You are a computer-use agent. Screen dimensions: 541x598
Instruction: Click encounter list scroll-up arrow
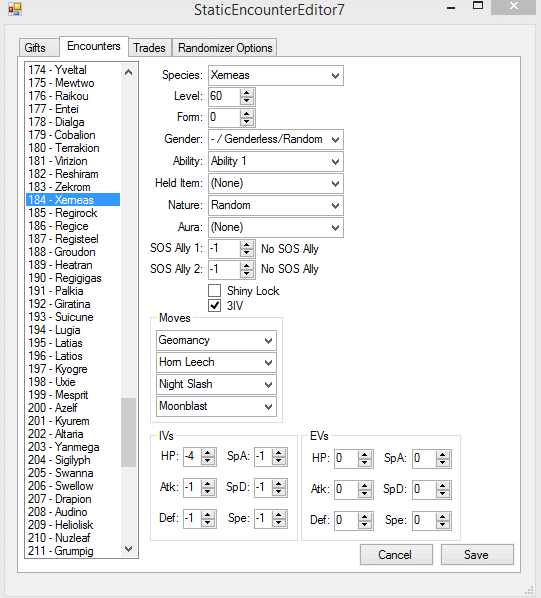pyautogui.click(x=128, y=72)
